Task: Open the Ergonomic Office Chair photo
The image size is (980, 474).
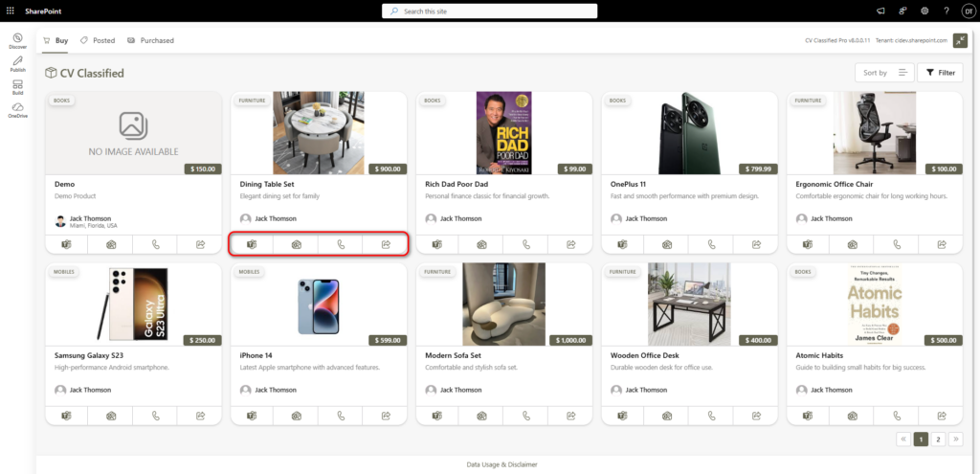Action: coord(875,133)
